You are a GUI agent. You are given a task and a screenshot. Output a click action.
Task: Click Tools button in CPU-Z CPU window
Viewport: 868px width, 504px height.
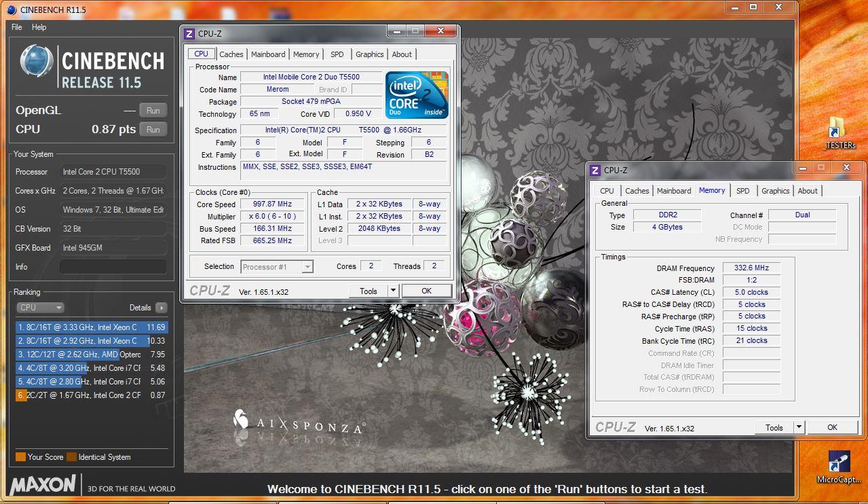click(369, 291)
